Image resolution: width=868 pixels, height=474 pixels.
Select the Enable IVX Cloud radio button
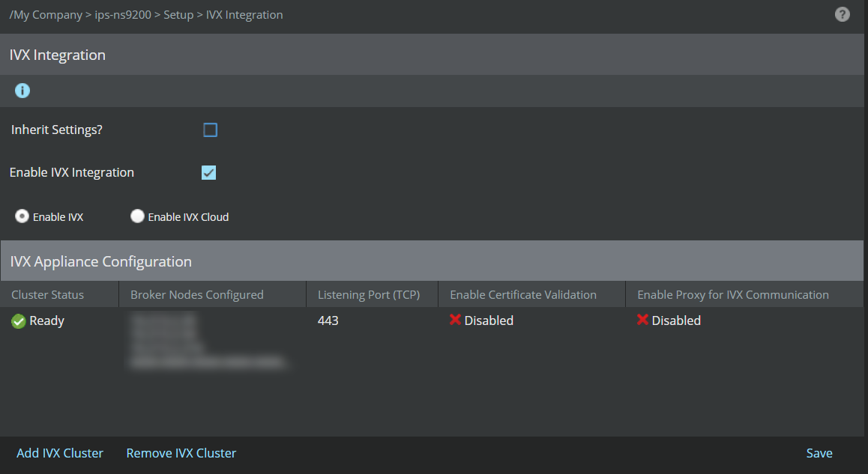(x=137, y=216)
